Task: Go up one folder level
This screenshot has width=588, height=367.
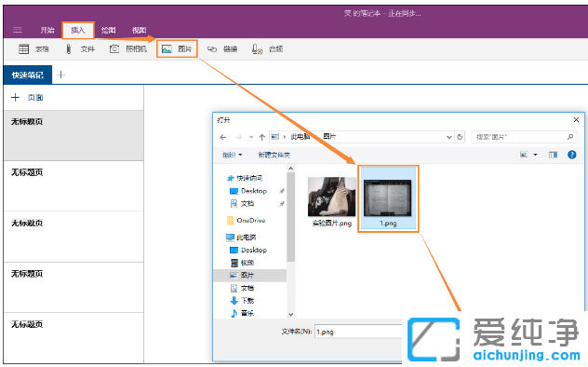Action: pos(262,137)
